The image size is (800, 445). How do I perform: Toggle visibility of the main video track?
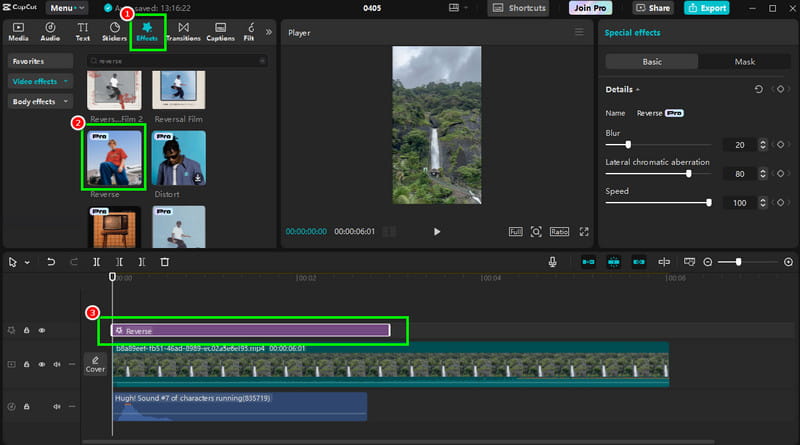tap(42, 365)
